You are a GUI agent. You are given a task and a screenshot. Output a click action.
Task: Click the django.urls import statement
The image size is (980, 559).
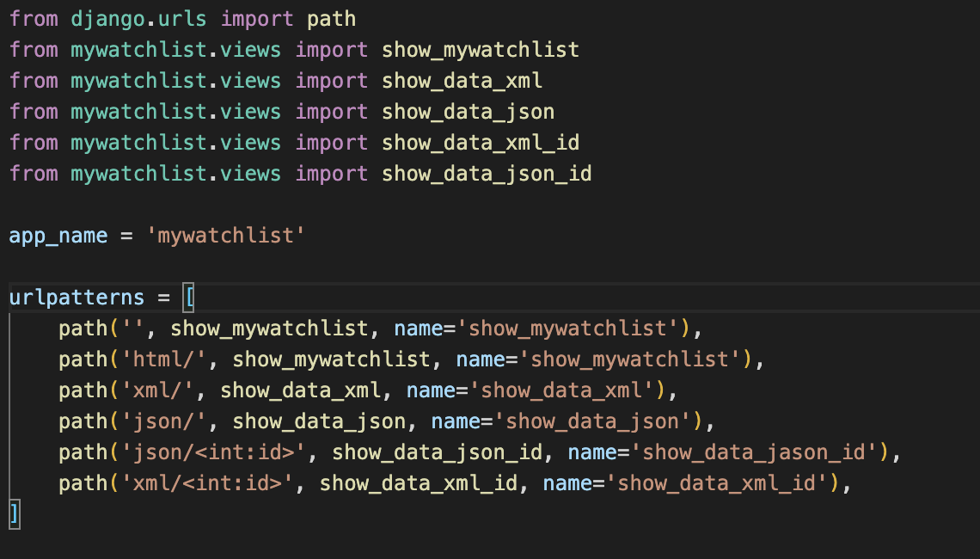[181, 18]
